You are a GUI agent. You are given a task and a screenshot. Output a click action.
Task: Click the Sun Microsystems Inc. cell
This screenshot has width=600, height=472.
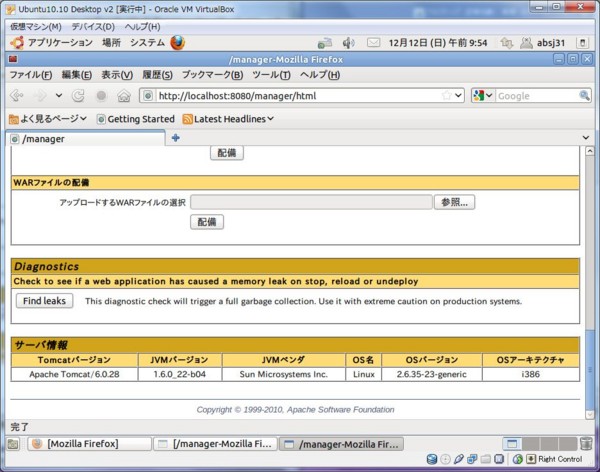click(x=284, y=374)
